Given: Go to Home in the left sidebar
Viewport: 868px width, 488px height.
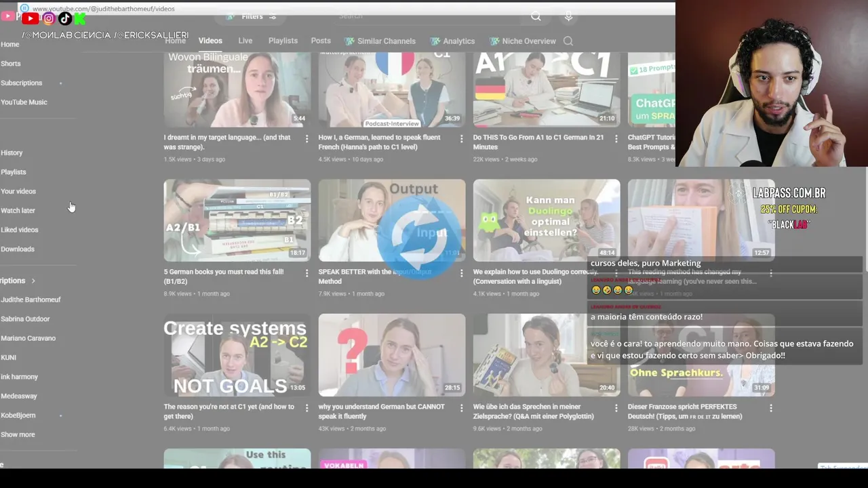Looking at the screenshot, I should point(9,44).
